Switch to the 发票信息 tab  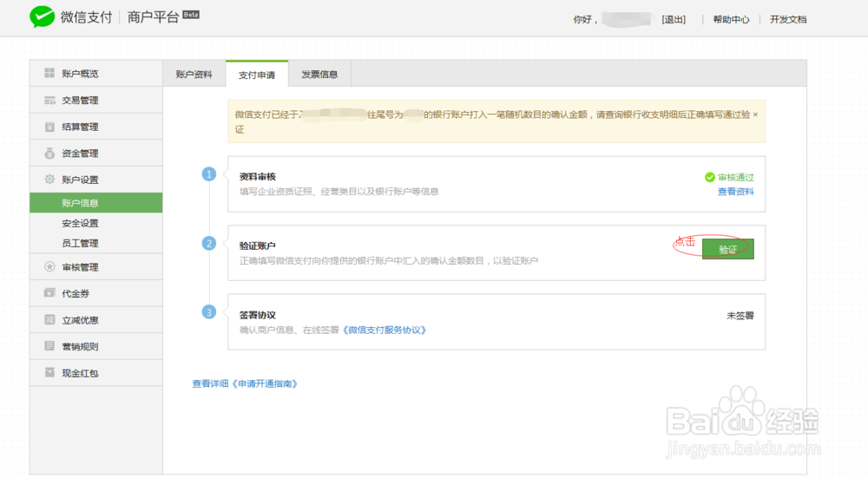[x=319, y=74]
